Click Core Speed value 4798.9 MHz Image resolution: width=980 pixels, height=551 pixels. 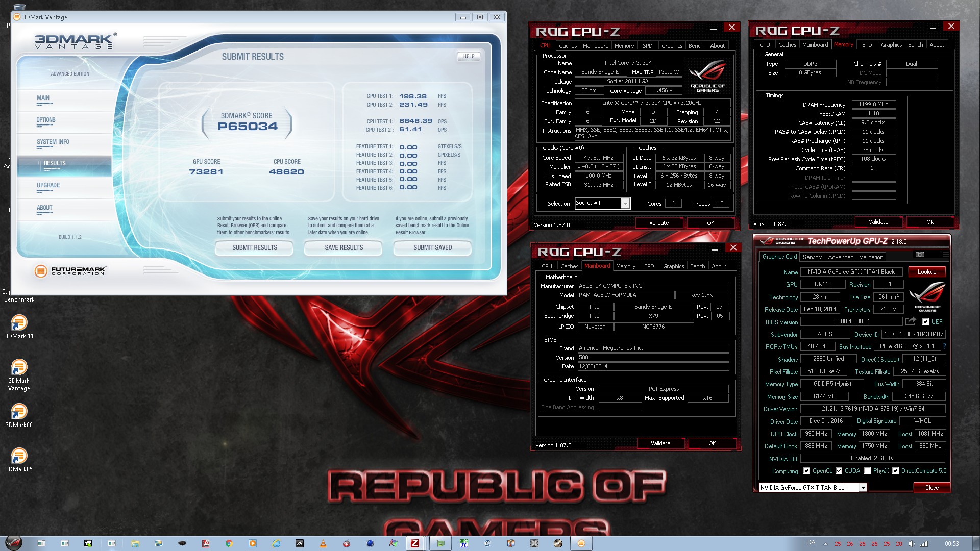(599, 158)
